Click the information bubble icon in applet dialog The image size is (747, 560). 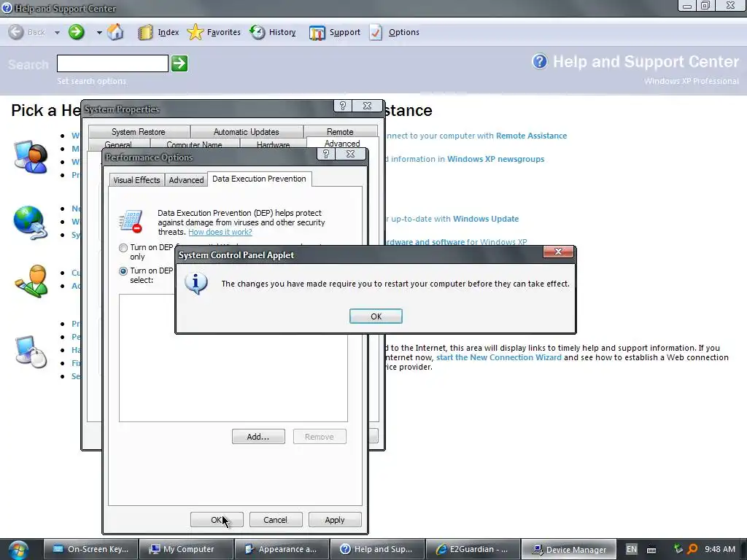pos(196,284)
